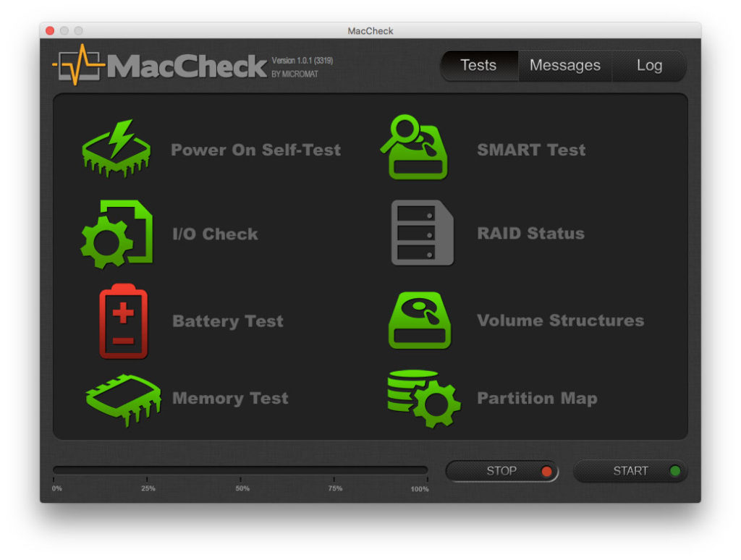741x560 pixels.
Task: Click the MacCheck heartbeat logo icon
Action: (x=78, y=64)
